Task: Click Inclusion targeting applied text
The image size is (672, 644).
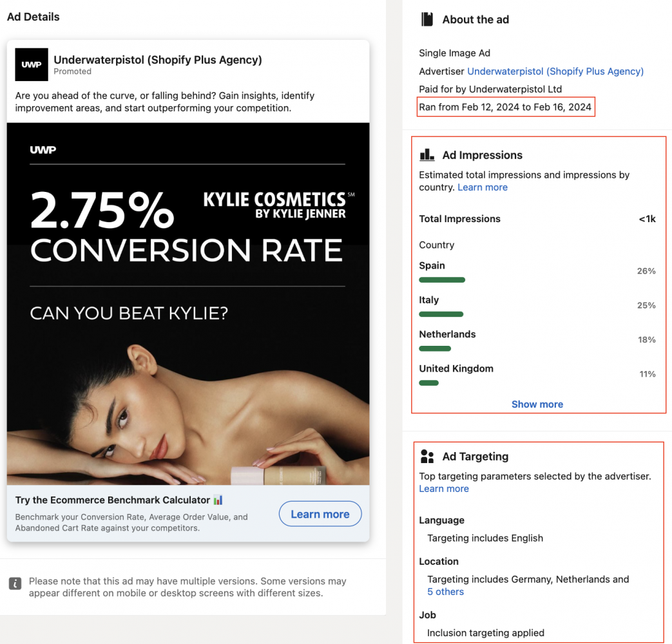Action: (x=486, y=633)
